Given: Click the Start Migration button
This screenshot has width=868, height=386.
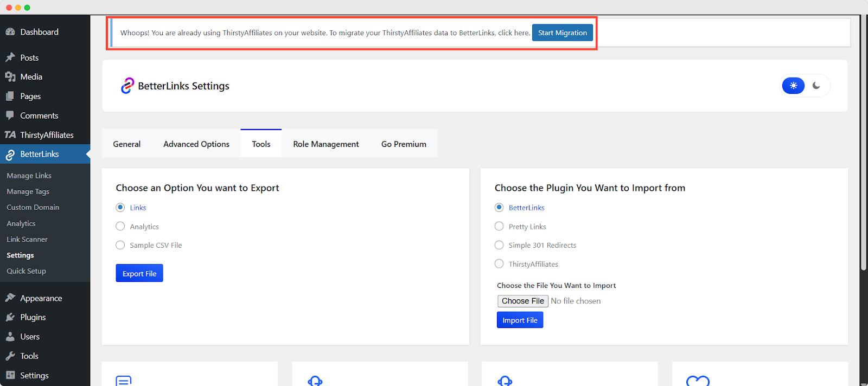Looking at the screenshot, I should point(562,33).
